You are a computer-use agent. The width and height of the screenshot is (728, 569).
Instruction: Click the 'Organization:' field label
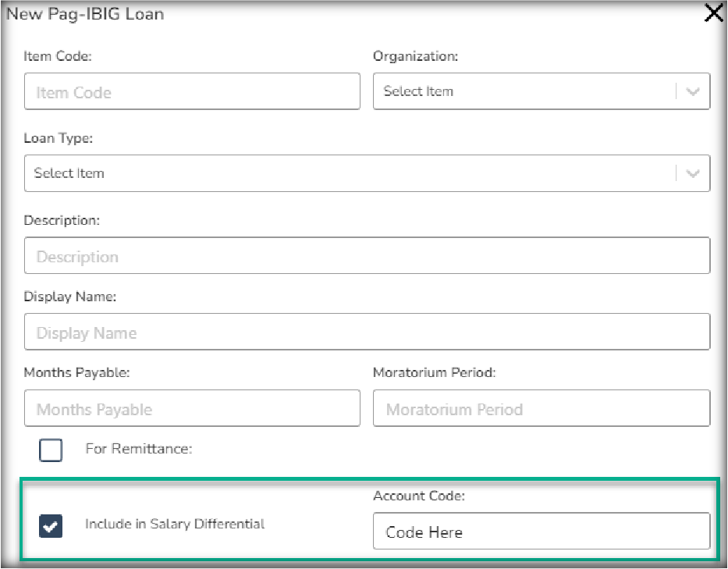pyautogui.click(x=415, y=56)
